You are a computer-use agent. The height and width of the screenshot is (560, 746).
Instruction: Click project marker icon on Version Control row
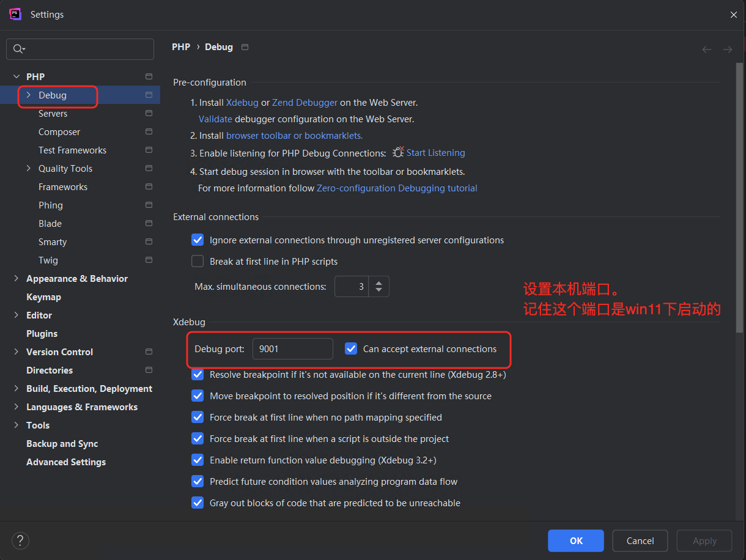[149, 352]
